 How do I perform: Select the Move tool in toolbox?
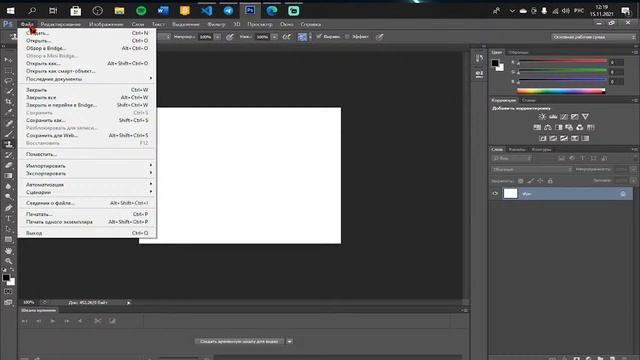point(8,60)
